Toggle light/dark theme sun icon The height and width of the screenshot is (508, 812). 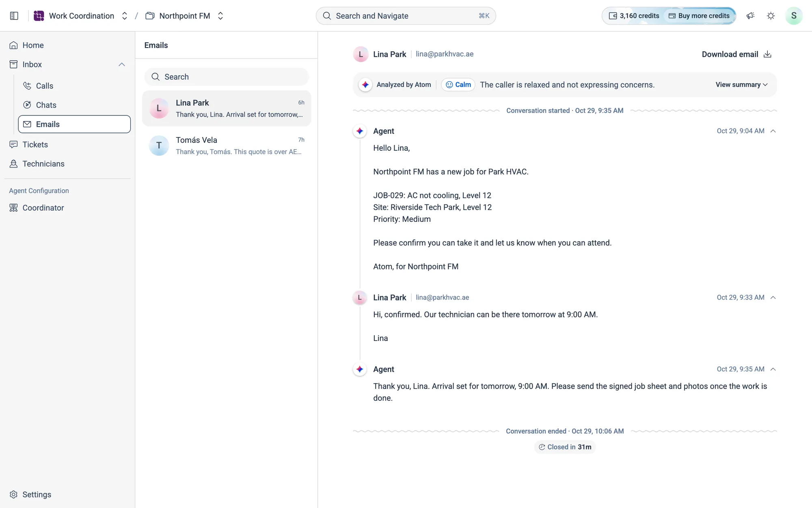pos(771,16)
